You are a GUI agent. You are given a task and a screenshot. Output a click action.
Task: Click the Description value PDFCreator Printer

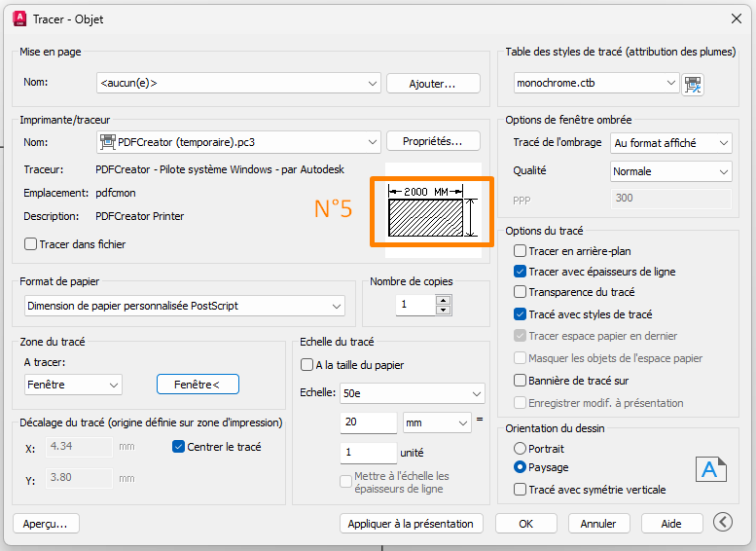pyautogui.click(x=140, y=216)
